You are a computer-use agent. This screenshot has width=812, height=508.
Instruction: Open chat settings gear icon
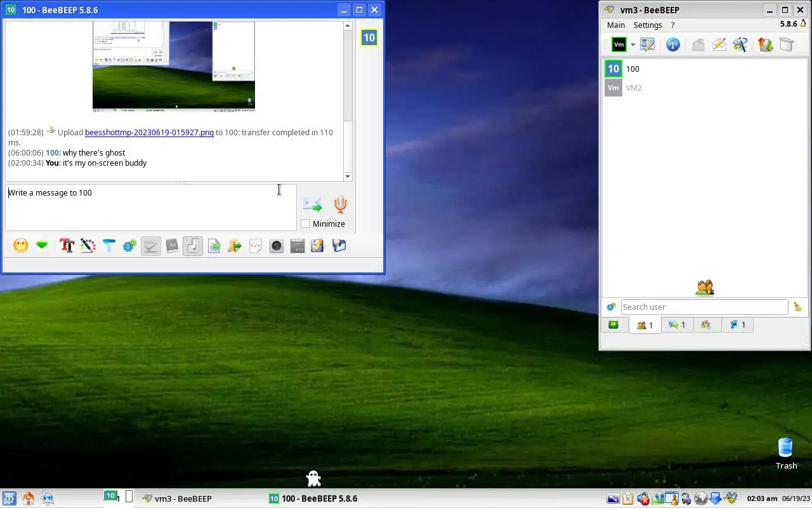point(129,246)
